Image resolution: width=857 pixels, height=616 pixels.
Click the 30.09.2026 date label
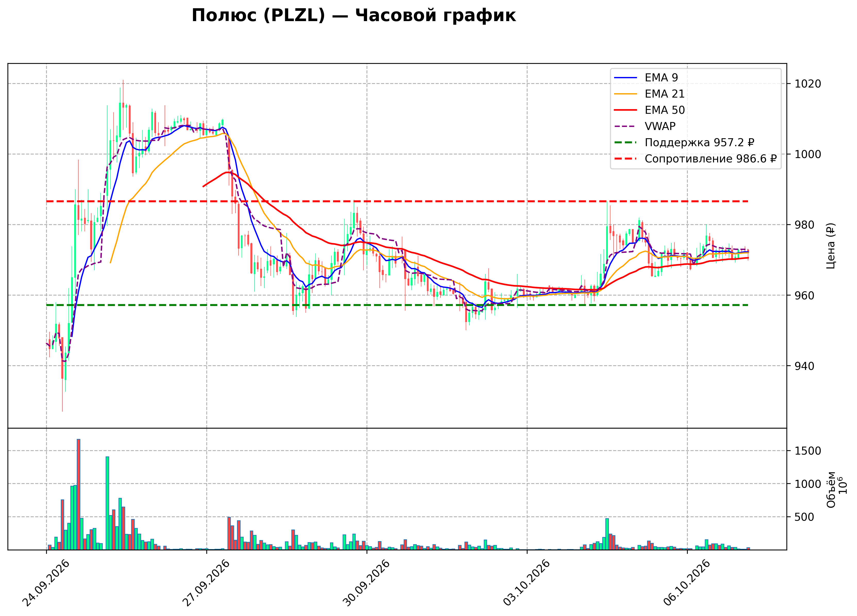point(367,583)
